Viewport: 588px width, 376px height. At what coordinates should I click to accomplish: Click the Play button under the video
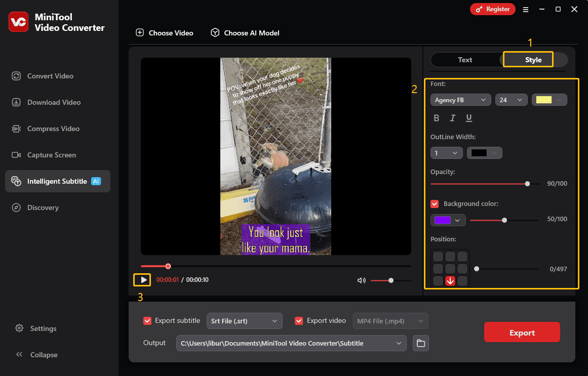(x=144, y=280)
